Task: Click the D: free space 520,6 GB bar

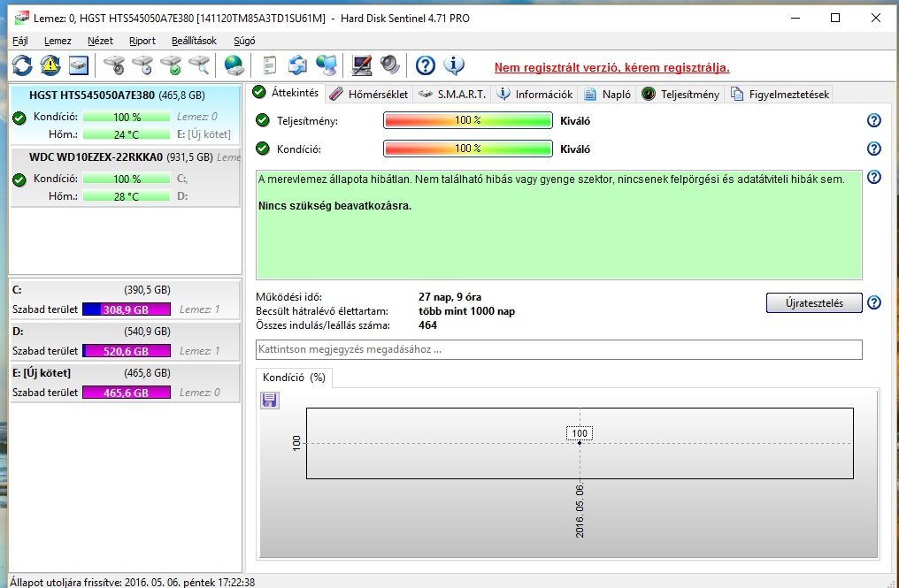Action: [x=127, y=351]
